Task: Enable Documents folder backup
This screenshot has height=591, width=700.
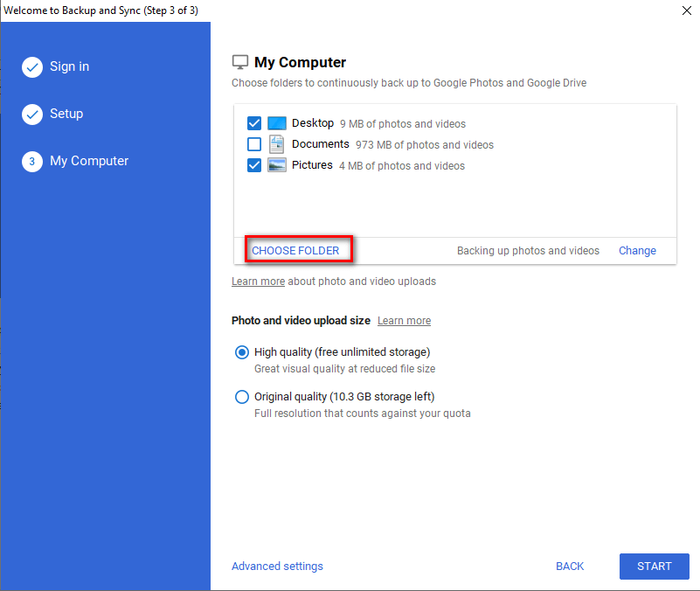Action: (x=253, y=144)
